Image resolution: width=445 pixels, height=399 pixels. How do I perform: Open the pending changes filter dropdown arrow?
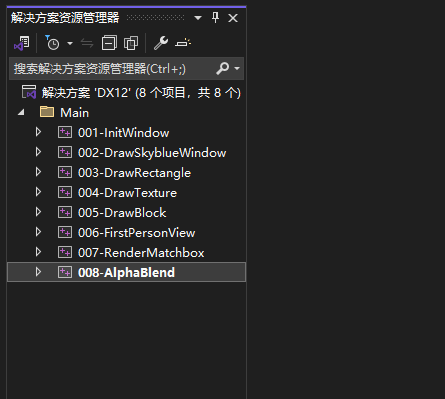[70, 43]
